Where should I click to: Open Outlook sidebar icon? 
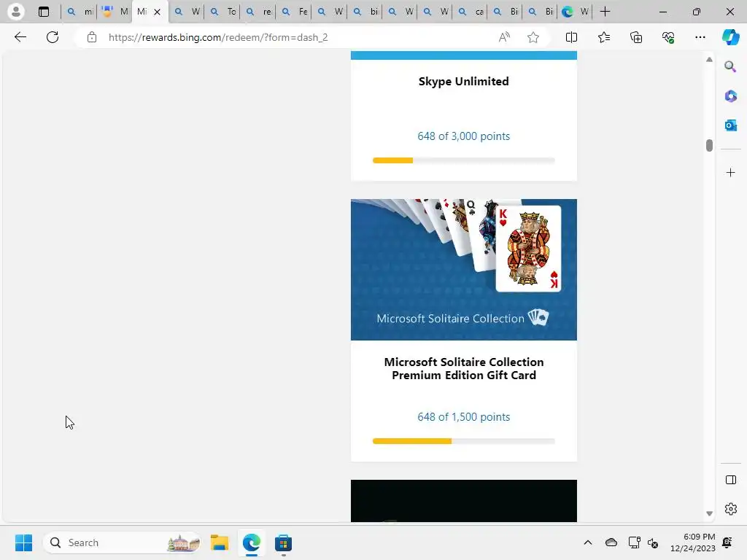[x=730, y=125]
